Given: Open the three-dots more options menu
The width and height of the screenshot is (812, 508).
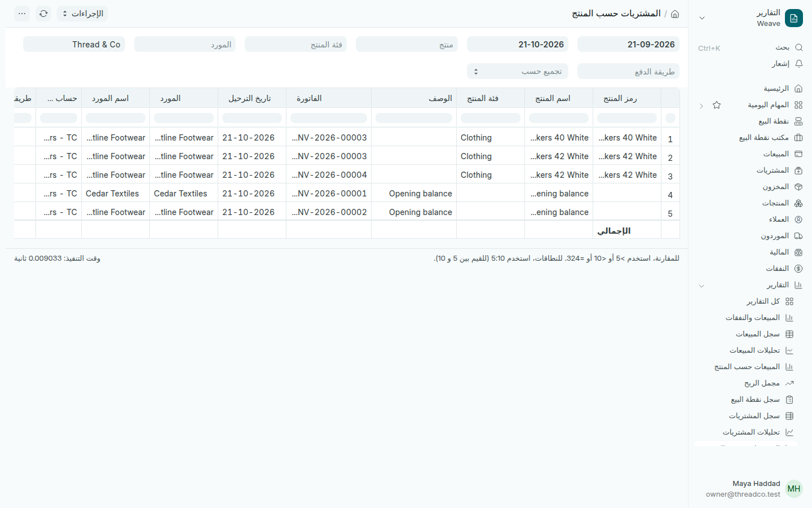Looking at the screenshot, I should 22,14.
